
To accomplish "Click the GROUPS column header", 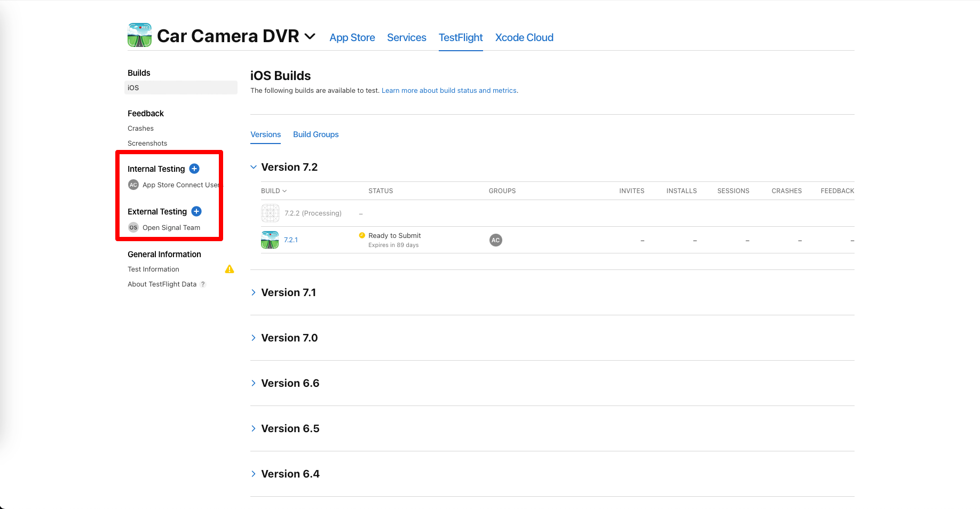I will [502, 191].
